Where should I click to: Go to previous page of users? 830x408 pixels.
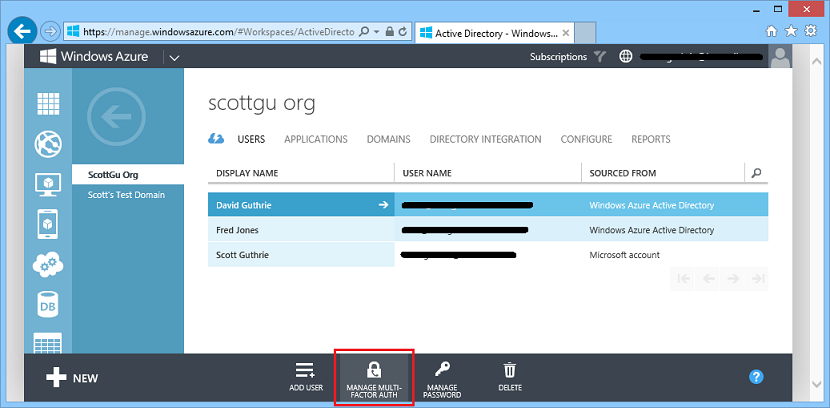tap(708, 279)
